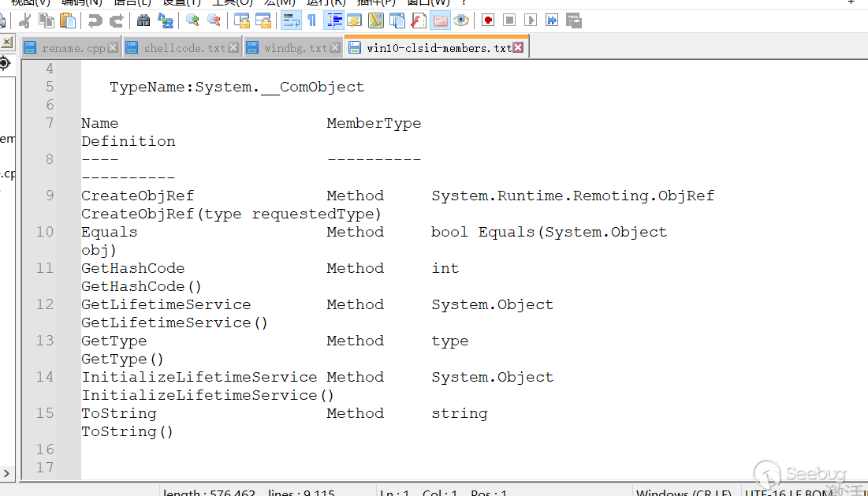
Task: Click bool Equals(System.Object text
Action: point(549,232)
